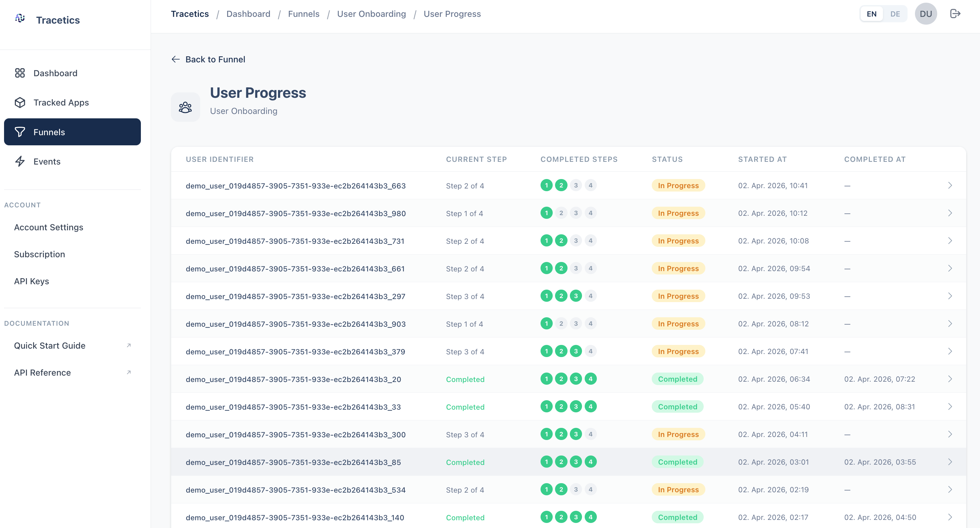This screenshot has width=980, height=528.
Task: Go Back to Funnel
Action: click(208, 59)
